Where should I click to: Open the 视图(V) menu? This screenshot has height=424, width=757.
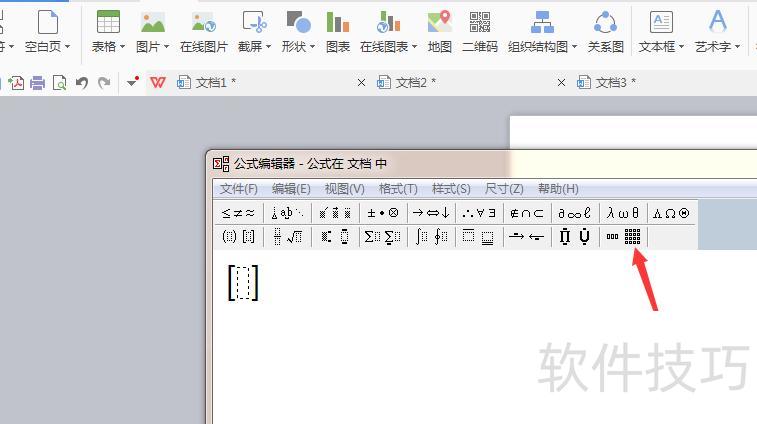pyautogui.click(x=344, y=189)
